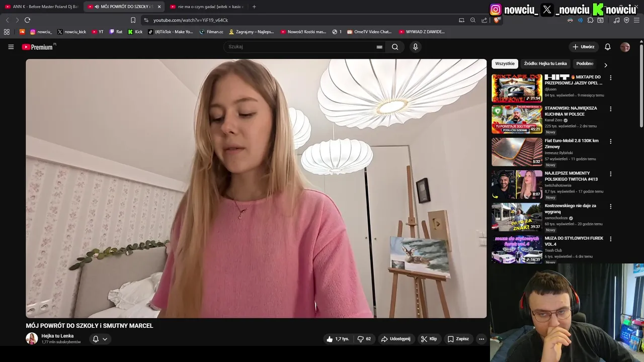Open the zoom magnifier in address bar
Image resolution: width=644 pixels, height=362 pixels.
[x=473, y=20]
